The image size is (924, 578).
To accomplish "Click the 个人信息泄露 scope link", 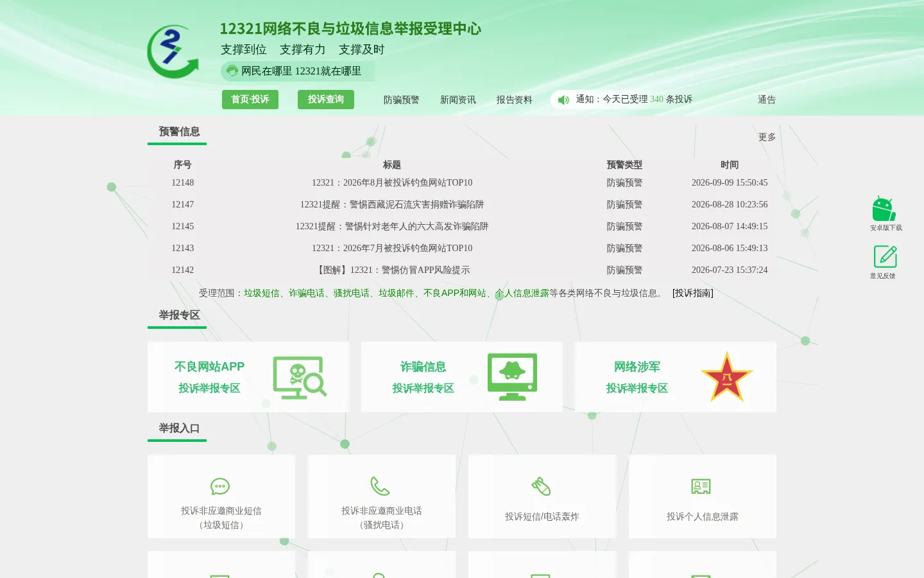I will point(522,293).
